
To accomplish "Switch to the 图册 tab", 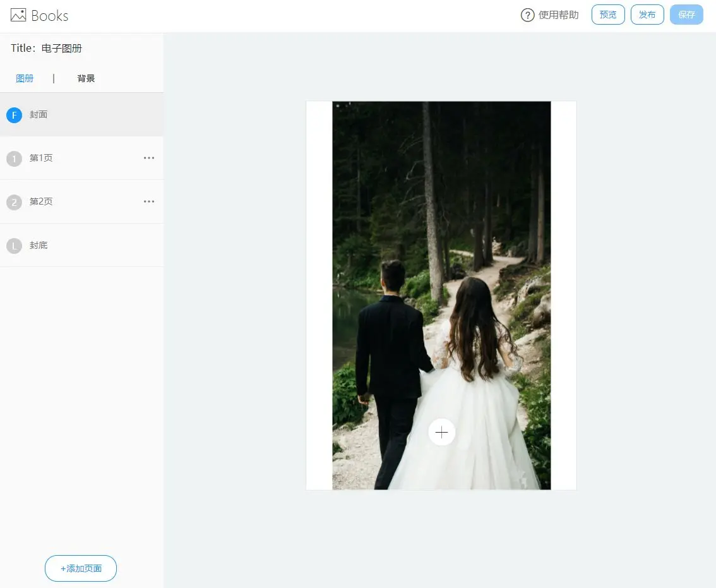I will click(x=25, y=78).
